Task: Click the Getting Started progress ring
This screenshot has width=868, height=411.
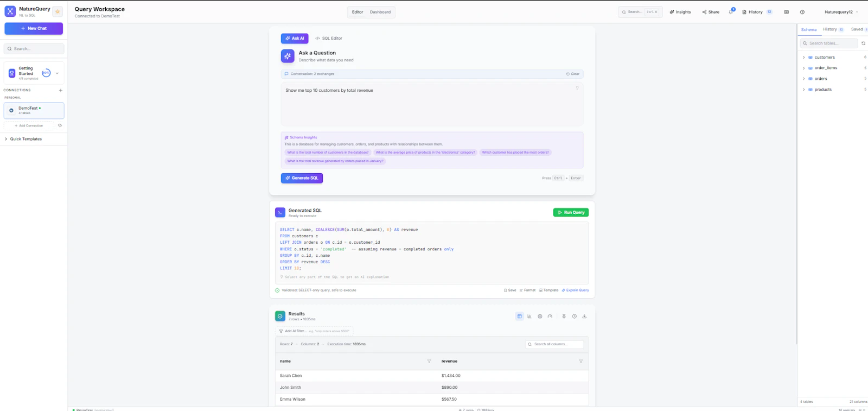Action: click(x=46, y=73)
